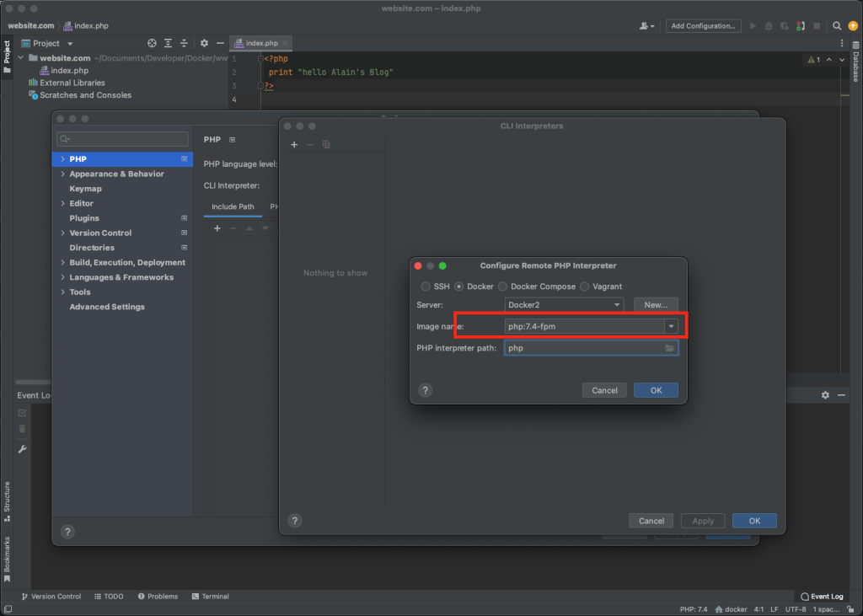Open Project panel settings gear
863x616 pixels.
[204, 43]
